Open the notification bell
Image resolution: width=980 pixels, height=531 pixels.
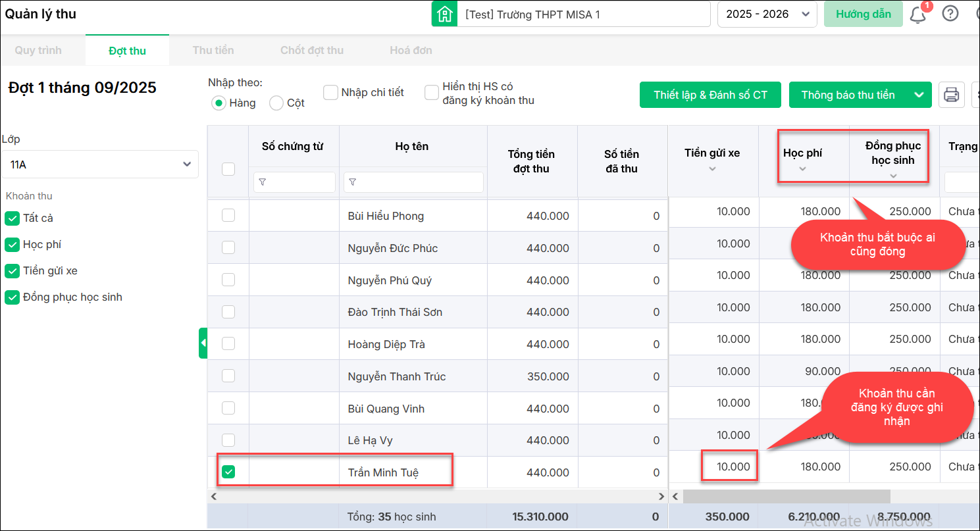pyautogui.click(x=917, y=14)
